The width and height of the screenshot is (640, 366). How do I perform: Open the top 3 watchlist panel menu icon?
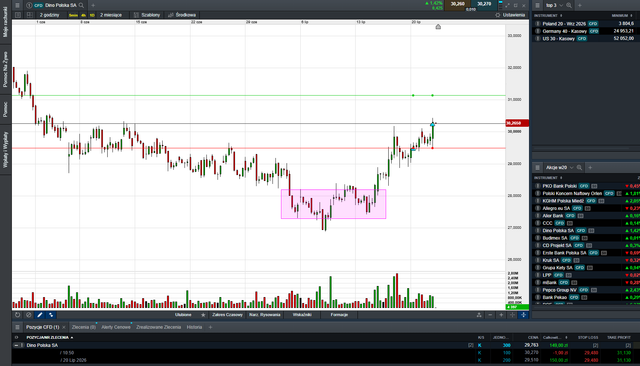538,5
